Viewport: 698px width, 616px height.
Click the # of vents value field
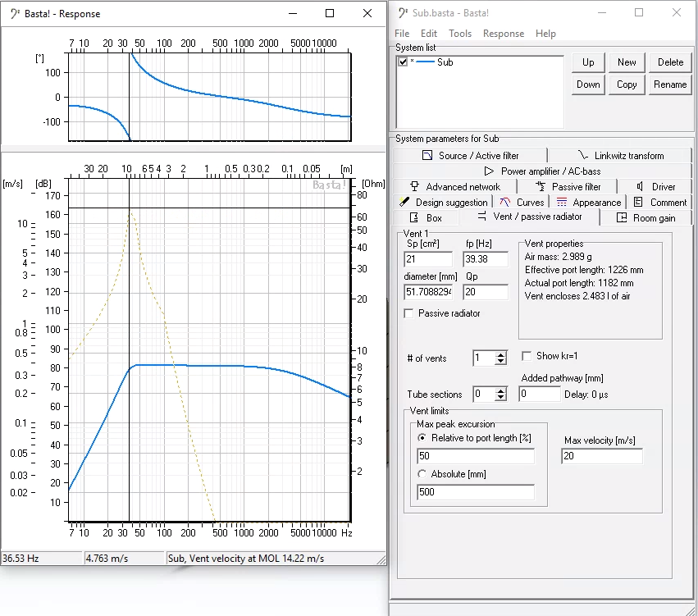484,358
